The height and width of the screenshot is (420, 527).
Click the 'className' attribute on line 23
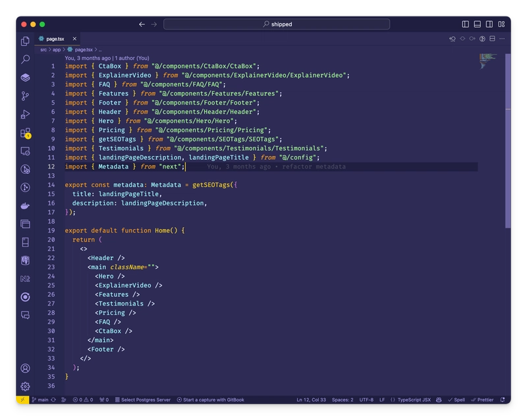127,267
